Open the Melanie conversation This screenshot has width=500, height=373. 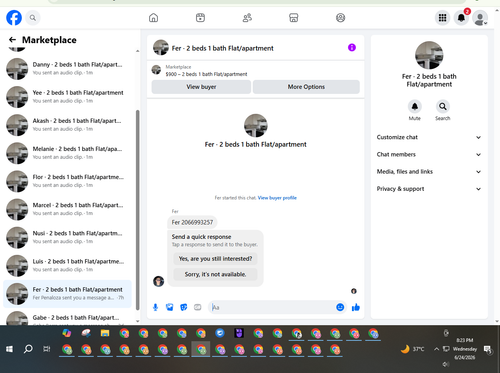[67, 153]
